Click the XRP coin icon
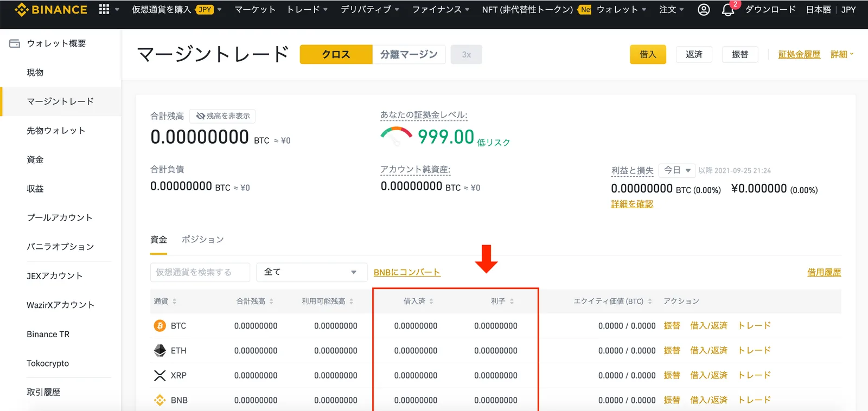The image size is (868, 411). [159, 375]
